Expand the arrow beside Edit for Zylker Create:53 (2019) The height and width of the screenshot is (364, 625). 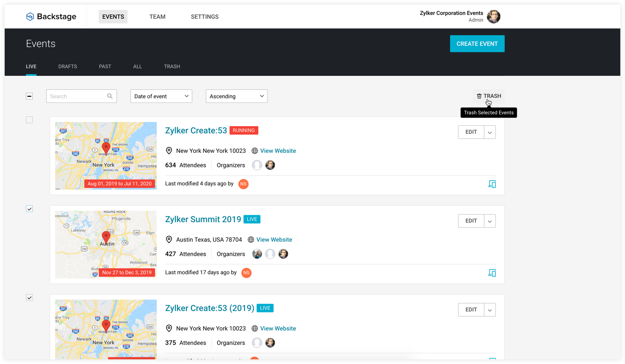coord(490,310)
